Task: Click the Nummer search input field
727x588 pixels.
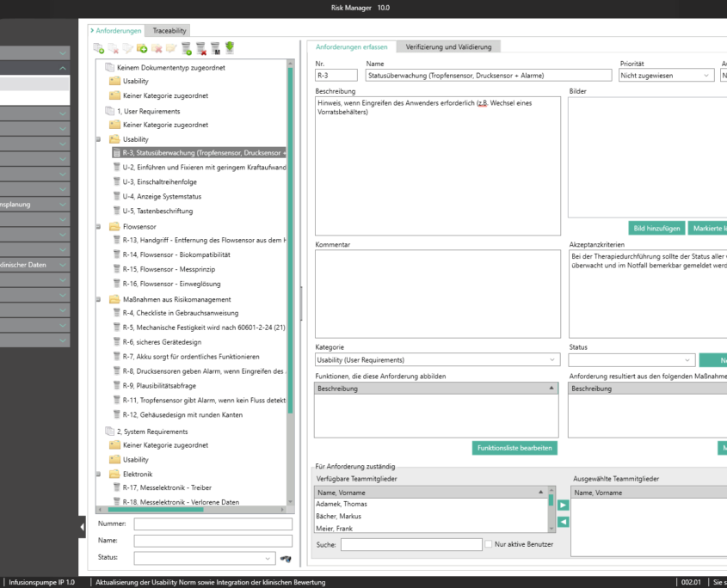Action: click(213, 524)
